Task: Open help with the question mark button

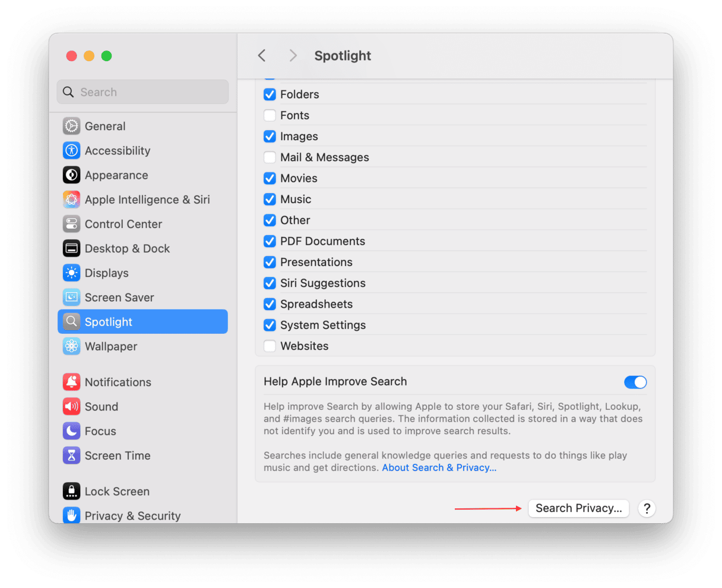Action: pyautogui.click(x=647, y=508)
